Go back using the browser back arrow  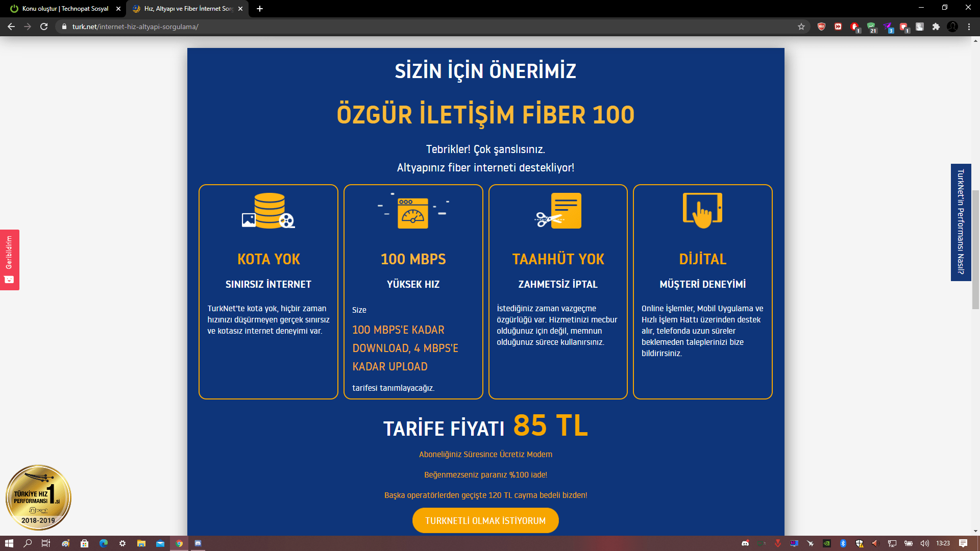[x=11, y=27]
